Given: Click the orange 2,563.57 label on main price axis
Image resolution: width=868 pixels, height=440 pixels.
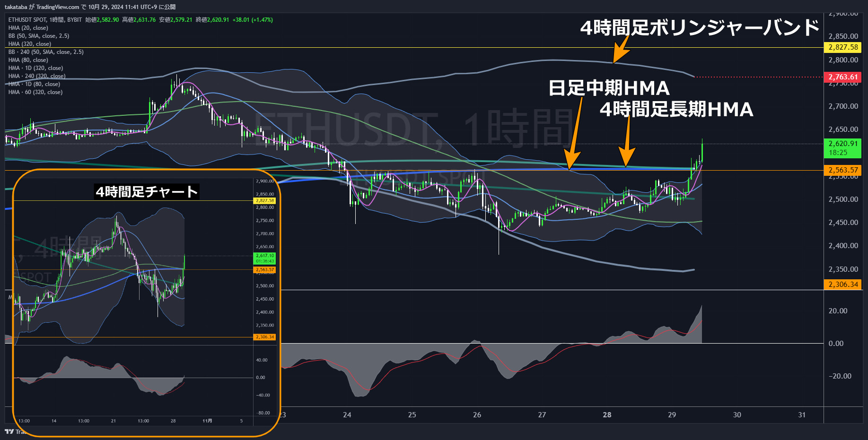Looking at the screenshot, I should coord(842,170).
